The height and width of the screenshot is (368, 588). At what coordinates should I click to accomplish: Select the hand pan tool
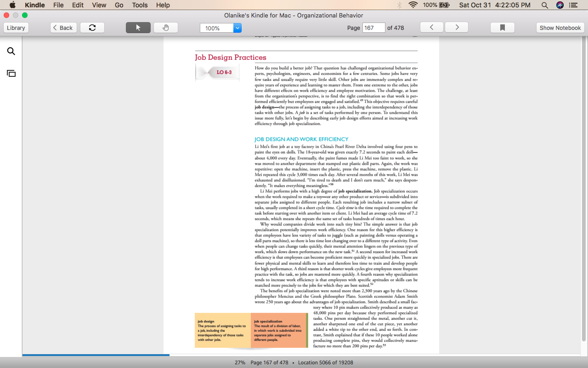tap(166, 28)
